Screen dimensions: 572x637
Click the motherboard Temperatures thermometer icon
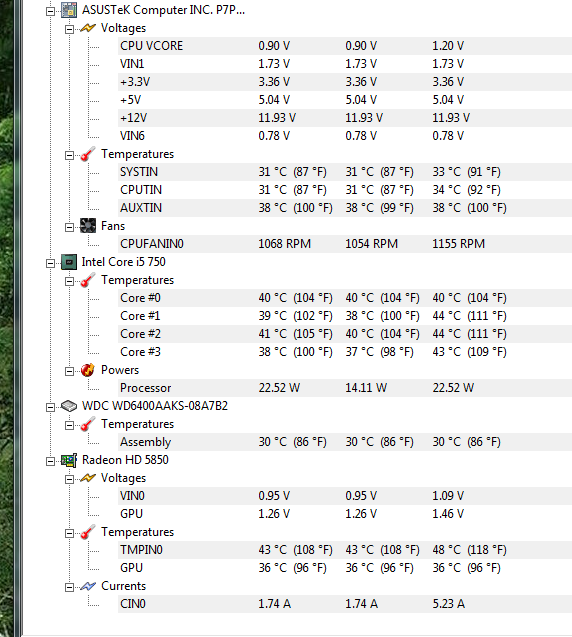pyautogui.click(x=88, y=154)
